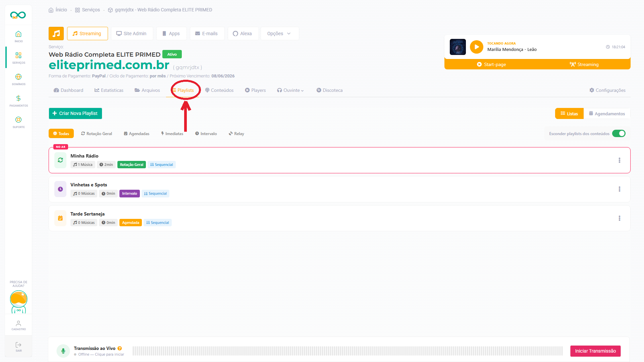The image size is (644, 362).
Task: Click the rotation icon of Minha Rádio
Action: point(60,160)
